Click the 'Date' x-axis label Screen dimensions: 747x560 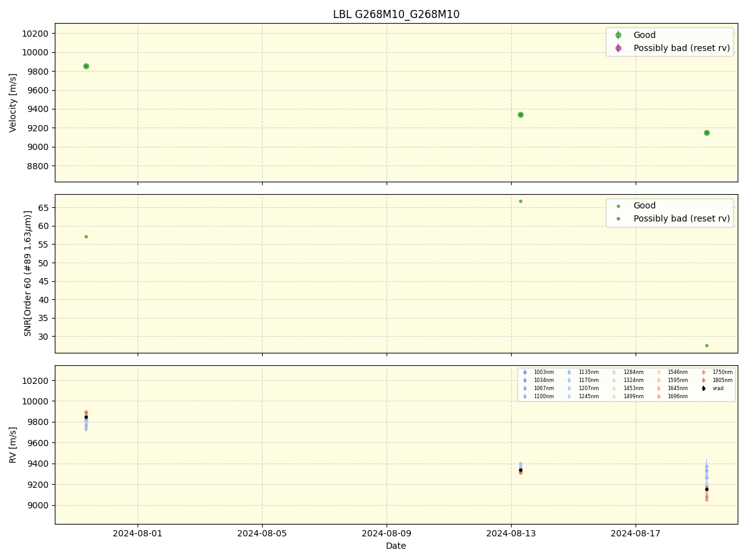tap(396, 546)
